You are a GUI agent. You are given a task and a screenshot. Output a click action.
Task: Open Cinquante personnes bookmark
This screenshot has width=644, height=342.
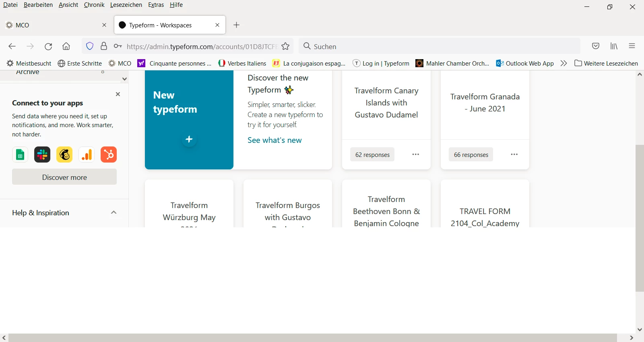coord(174,63)
